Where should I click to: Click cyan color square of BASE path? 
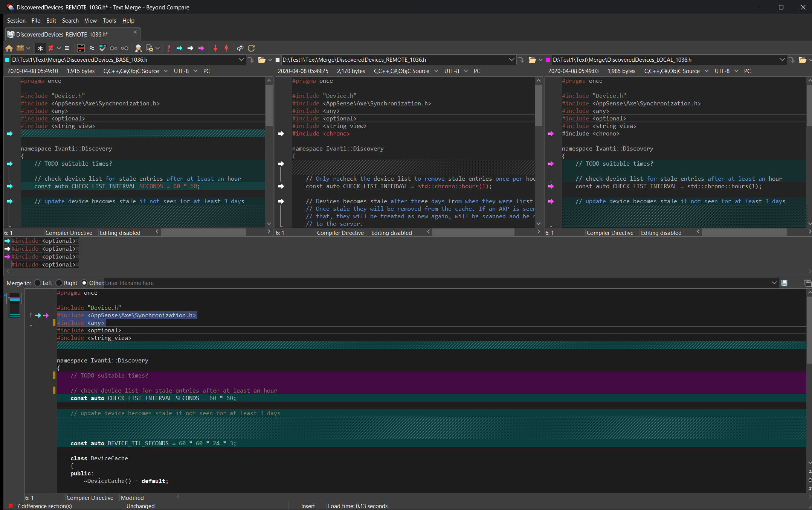pos(7,60)
